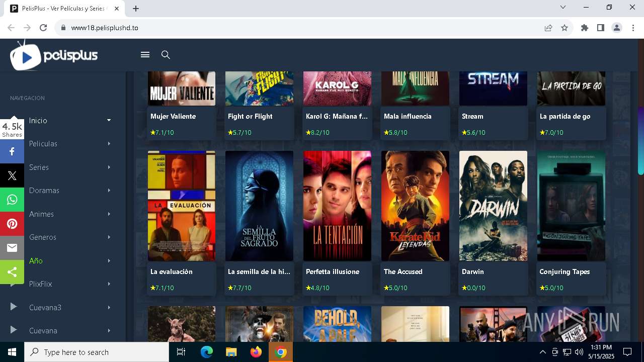Click the Año sidebar item
644x362 pixels.
click(x=36, y=260)
